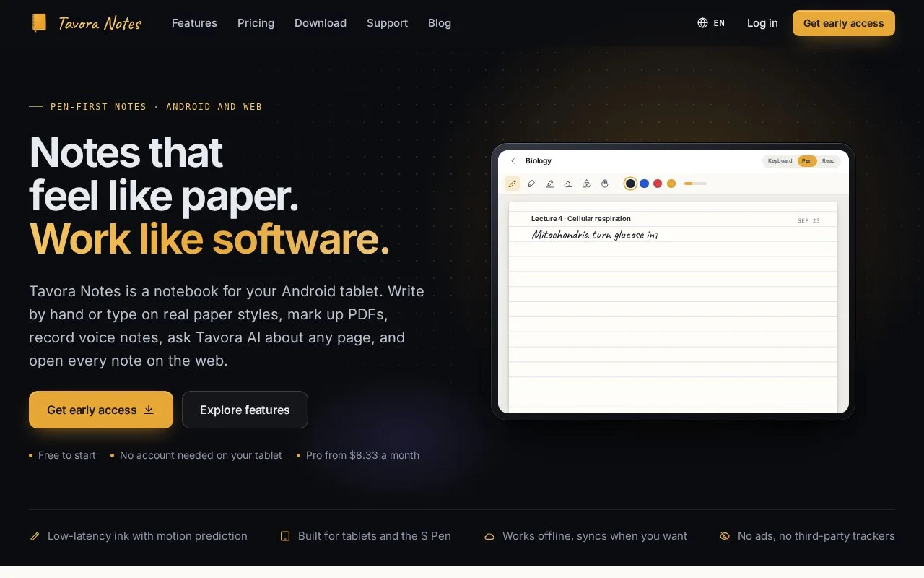Click the 'Pro from $8.33 a month' text
Viewport: 924px width, 578px height.
click(362, 455)
